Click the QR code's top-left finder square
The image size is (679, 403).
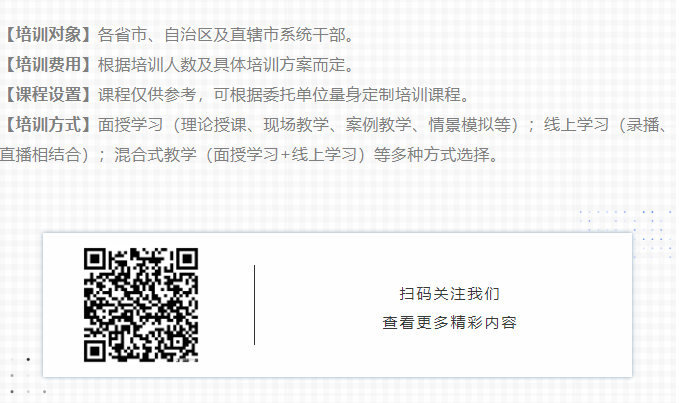(x=95, y=259)
